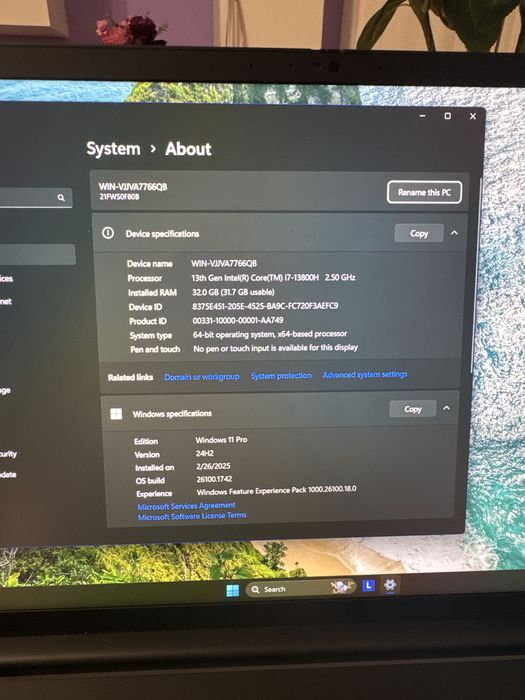Select the Product ID value 00331-10000-00001-AA749
The width and height of the screenshot is (525, 700).
pyautogui.click(x=238, y=320)
